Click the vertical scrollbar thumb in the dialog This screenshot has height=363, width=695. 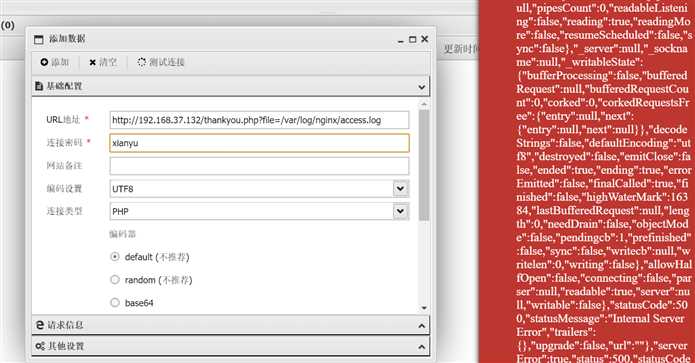click(424, 165)
